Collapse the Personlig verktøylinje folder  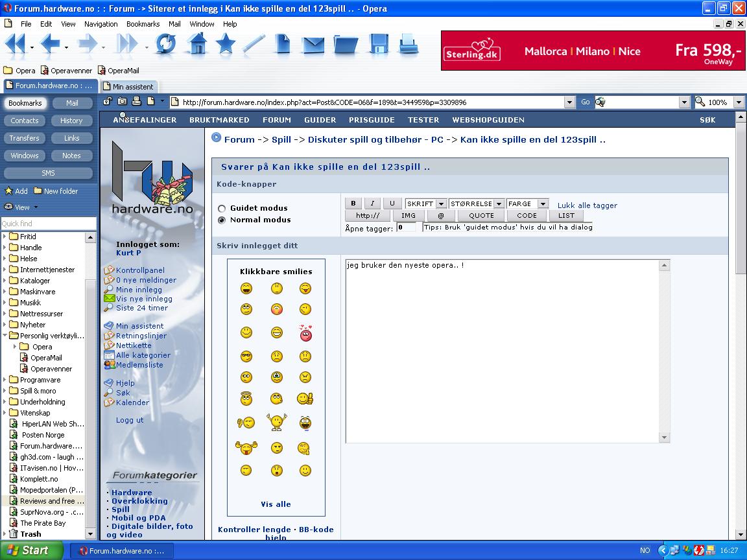5,336
